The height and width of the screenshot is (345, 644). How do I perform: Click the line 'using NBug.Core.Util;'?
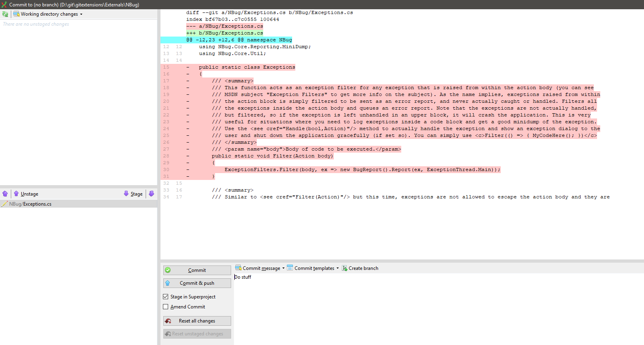232,53
